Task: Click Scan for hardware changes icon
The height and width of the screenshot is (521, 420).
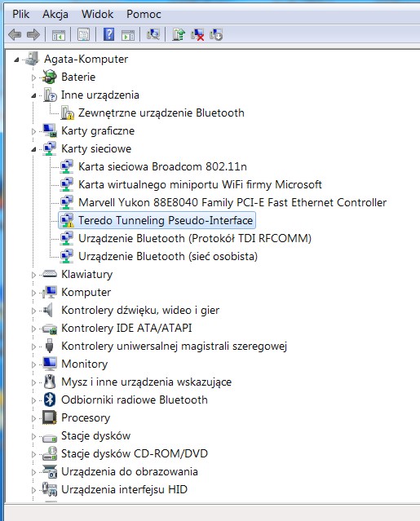Action: (x=153, y=34)
